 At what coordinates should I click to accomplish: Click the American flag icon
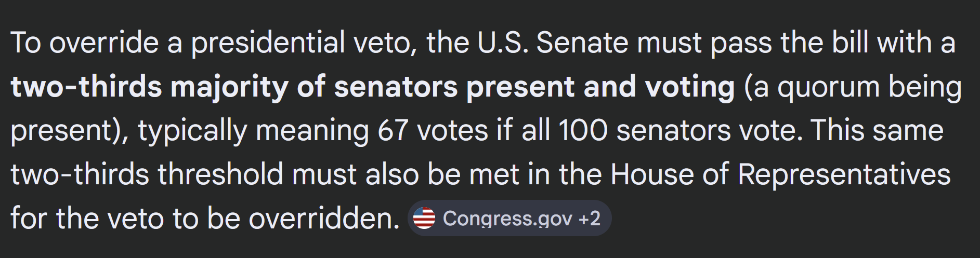(424, 219)
